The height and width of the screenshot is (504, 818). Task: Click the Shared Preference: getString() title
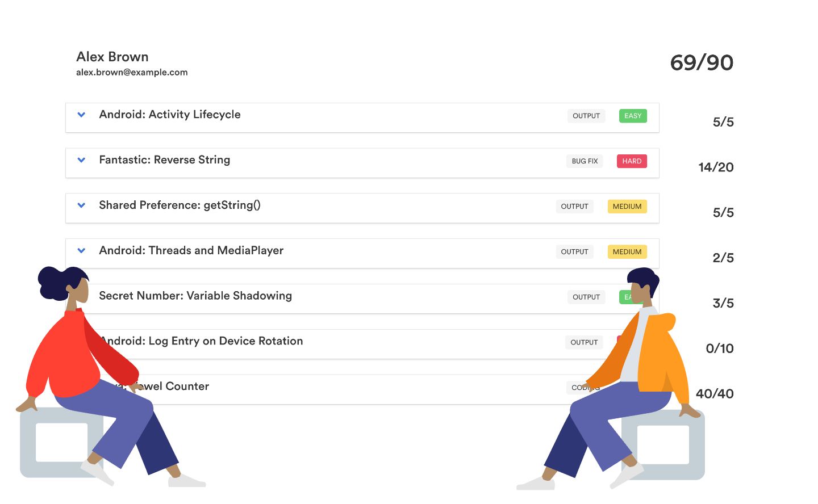click(180, 205)
